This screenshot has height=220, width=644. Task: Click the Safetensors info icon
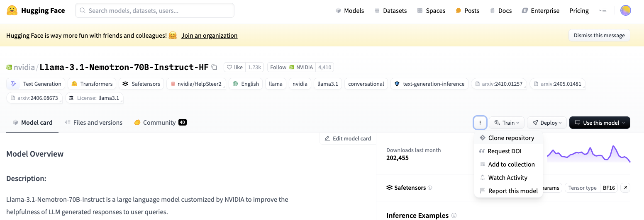pos(430,188)
